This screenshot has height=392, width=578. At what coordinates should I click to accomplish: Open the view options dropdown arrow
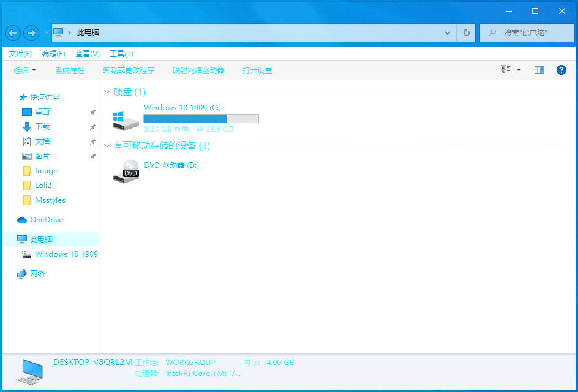click(519, 70)
